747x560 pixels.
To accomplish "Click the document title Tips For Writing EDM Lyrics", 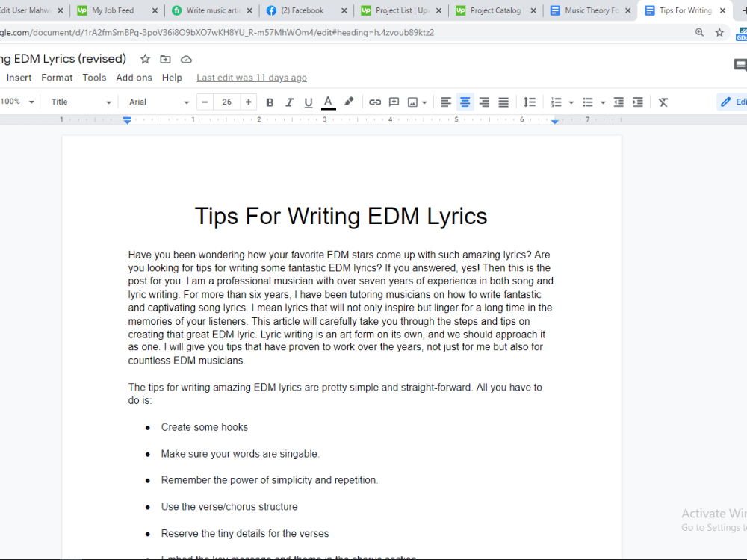I will (341, 216).
